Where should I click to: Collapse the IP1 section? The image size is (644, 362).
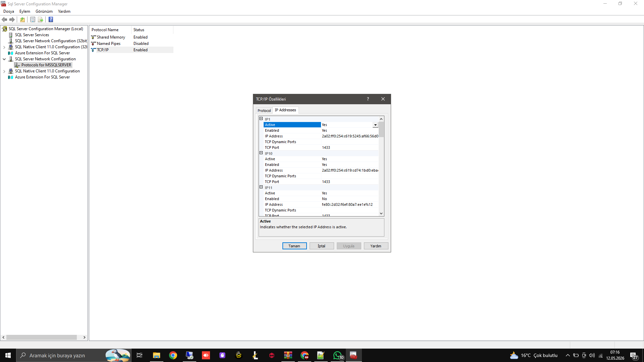(261, 119)
